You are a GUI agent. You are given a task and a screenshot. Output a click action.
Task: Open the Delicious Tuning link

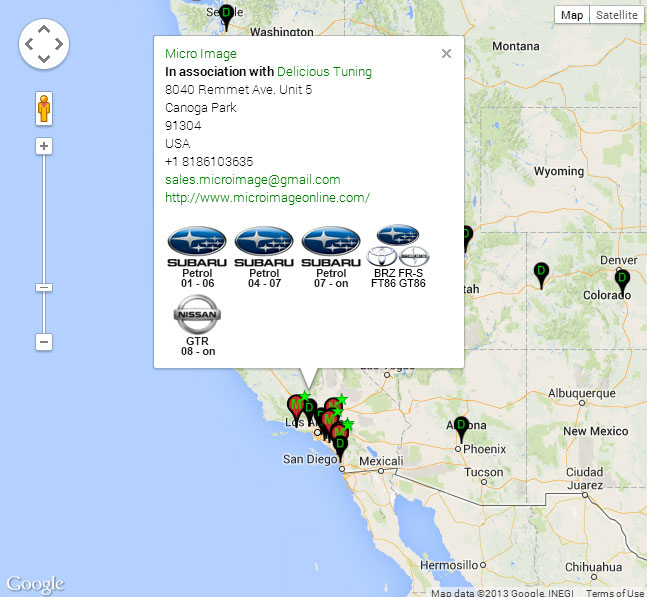pos(324,72)
